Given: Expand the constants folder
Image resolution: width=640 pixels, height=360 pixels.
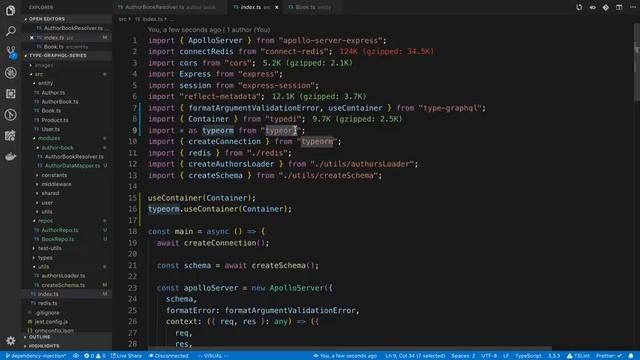Looking at the screenshot, I should 66,175.
